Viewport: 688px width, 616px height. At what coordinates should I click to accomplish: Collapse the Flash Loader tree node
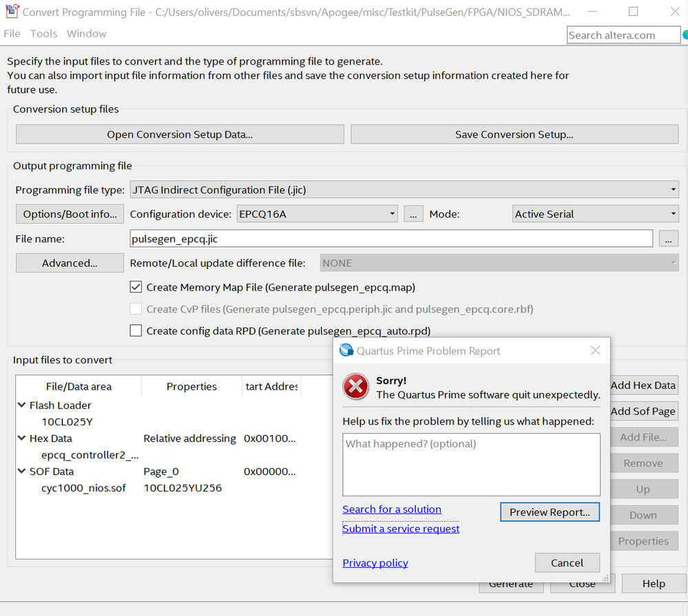click(21, 405)
